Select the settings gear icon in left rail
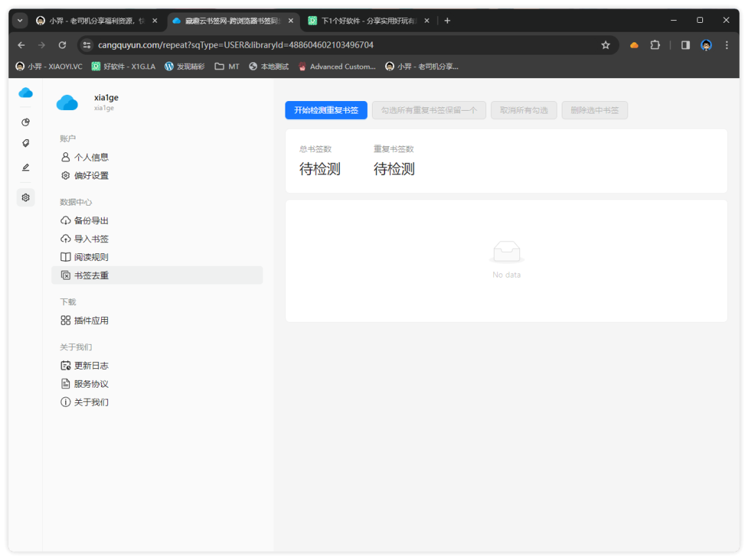 [x=26, y=197]
